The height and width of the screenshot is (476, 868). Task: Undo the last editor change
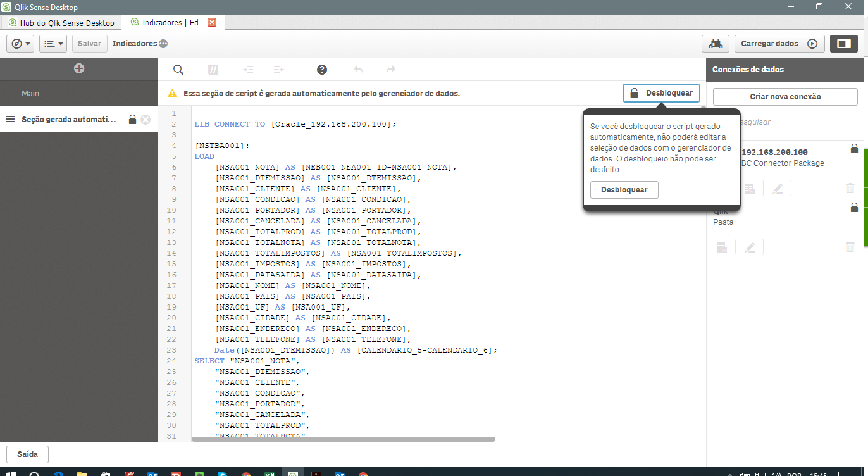point(359,70)
